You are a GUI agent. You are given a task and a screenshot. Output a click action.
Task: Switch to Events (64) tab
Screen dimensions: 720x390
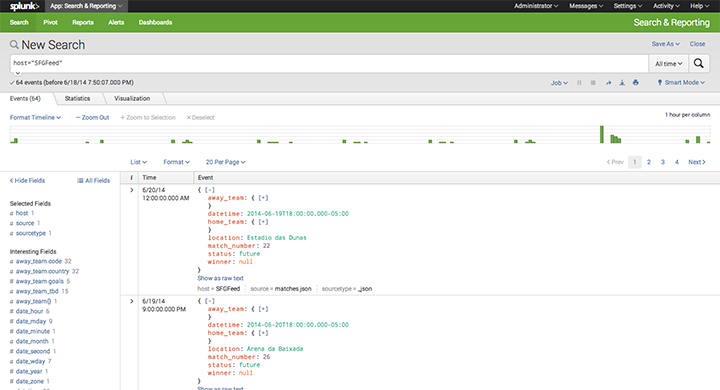coord(25,98)
